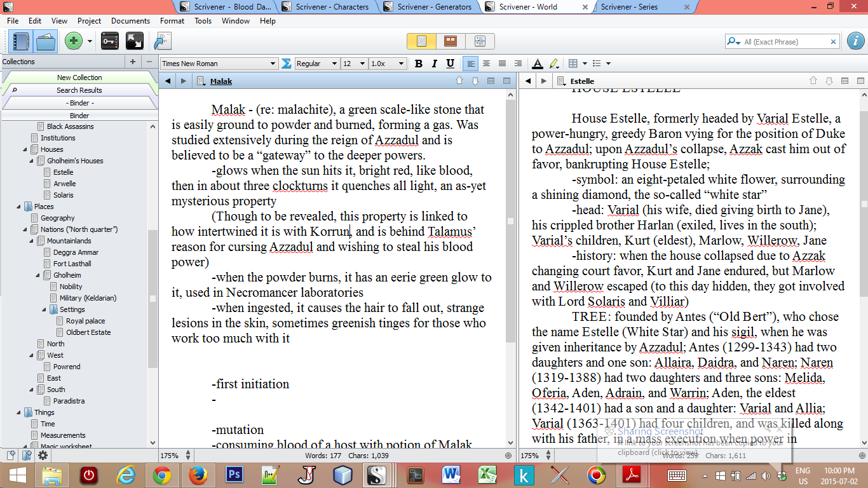Image resolution: width=868 pixels, height=488 pixels.
Task: Open text color picker
Action: pyautogui.click(x=538, y=64)
